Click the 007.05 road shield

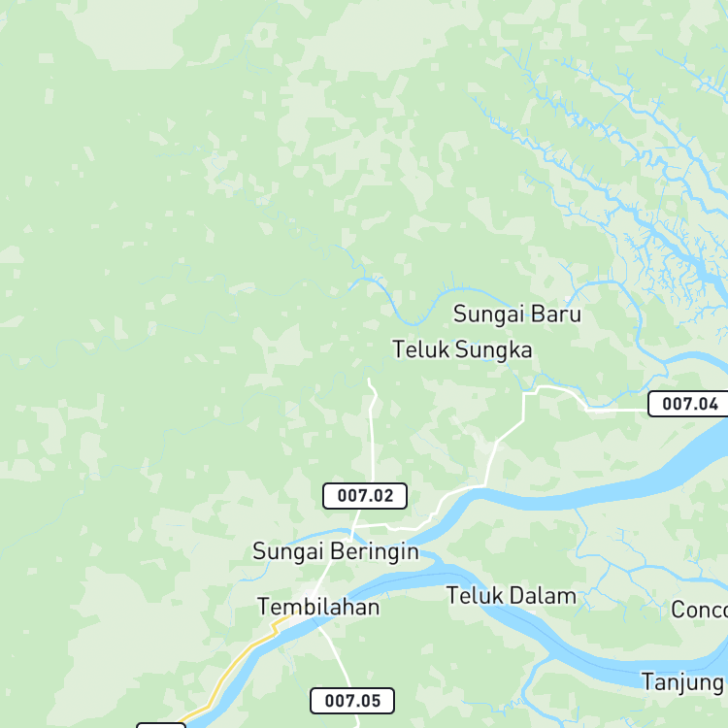click(352, 701)
